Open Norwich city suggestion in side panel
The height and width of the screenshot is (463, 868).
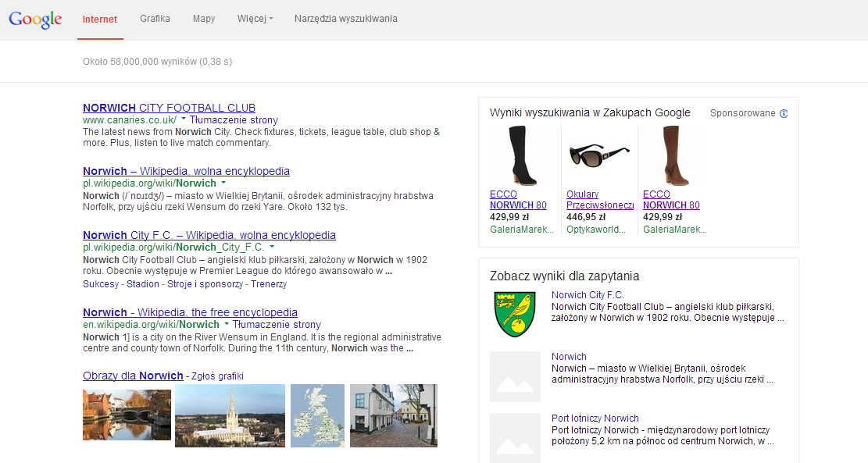569,357
